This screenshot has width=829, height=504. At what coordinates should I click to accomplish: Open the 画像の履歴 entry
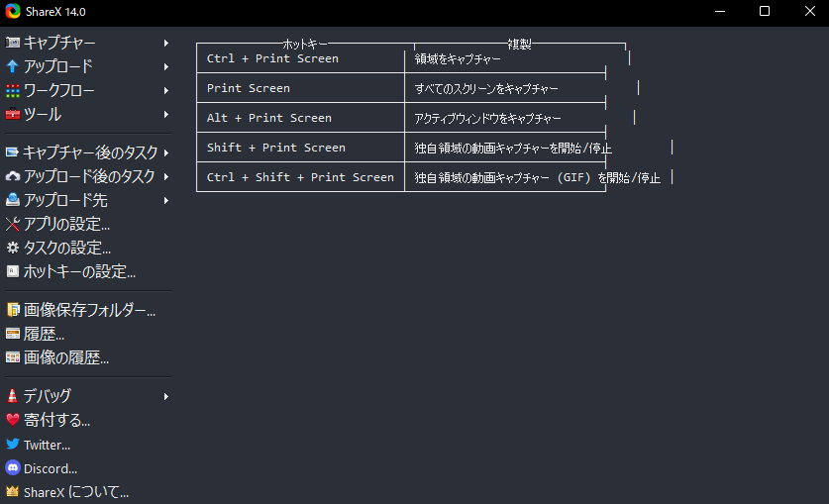pyautogui.click(x=65, y=357)
